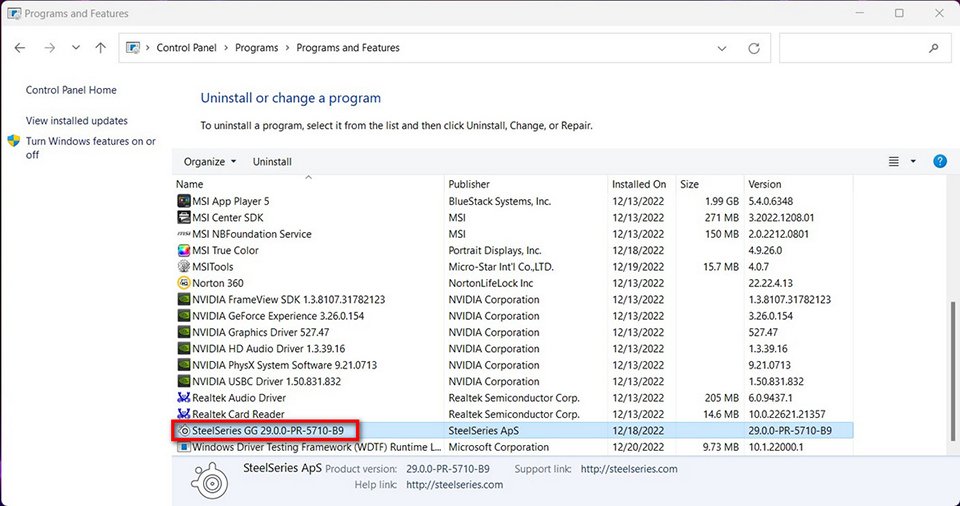Screen dimensions: 960x506
Task: Click the 12/19/2022 install date
Action: point(638,266)
